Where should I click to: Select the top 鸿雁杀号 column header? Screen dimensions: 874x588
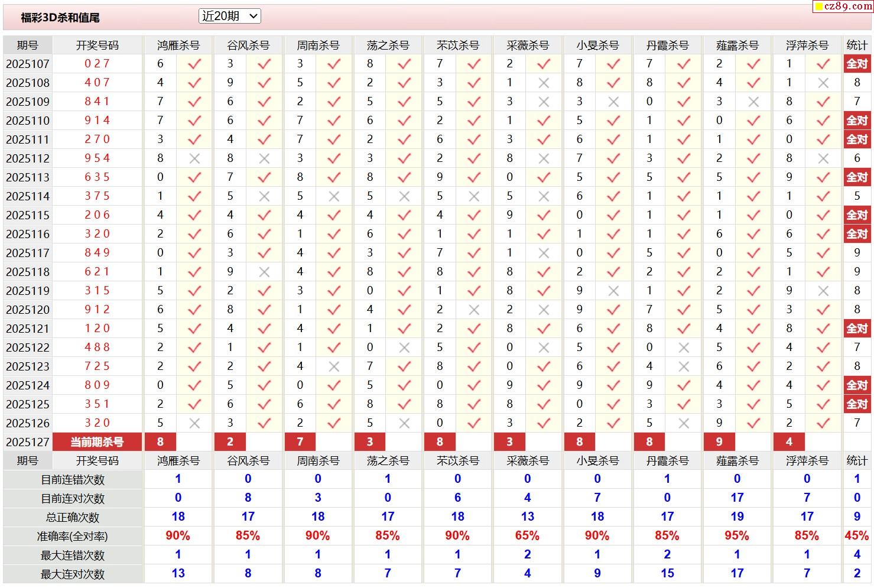coord(178,46)
